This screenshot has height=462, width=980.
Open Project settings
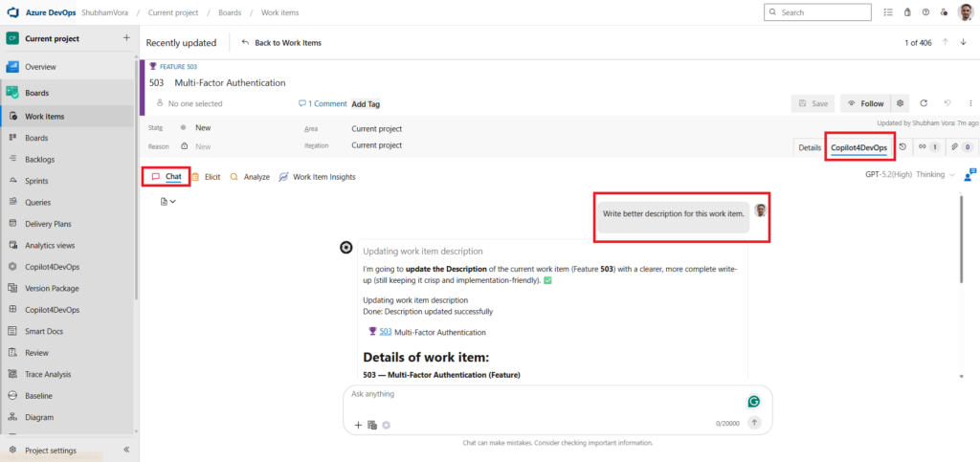tap(51, 451)
